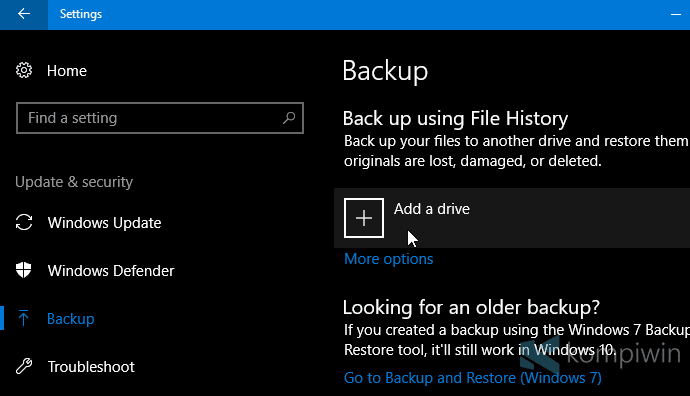The width and height of the screenshot is (690, 396).
Task: Open Home via the gear icon
Action: point(24,70)
